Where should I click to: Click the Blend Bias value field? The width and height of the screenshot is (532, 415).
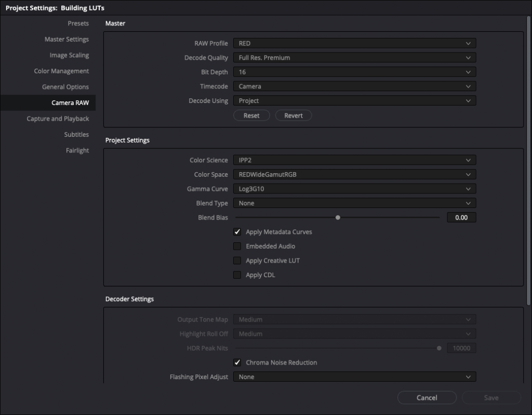click(x=461, y=218)
